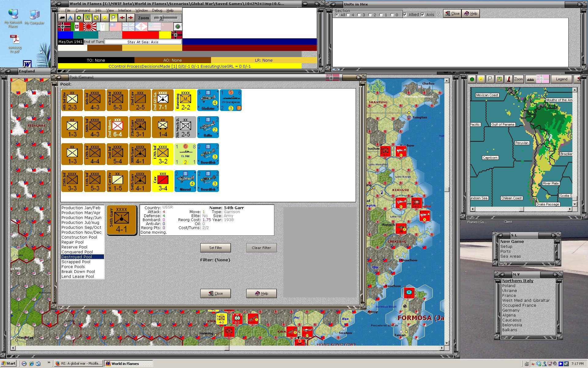Viewport: 588px width, 368px height.
Task: Click the locomotive icon in main toolbar
Action: click(62, 18)
